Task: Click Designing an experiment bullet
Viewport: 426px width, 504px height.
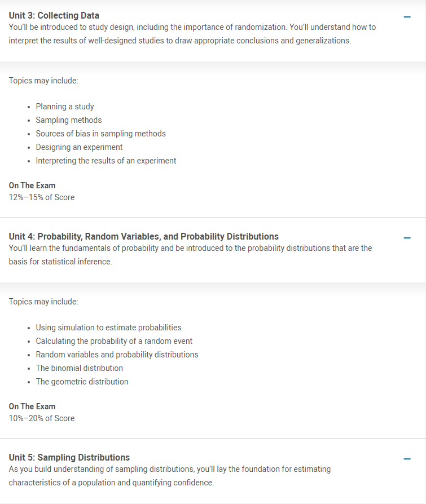Action: click(x=79, y=147)
